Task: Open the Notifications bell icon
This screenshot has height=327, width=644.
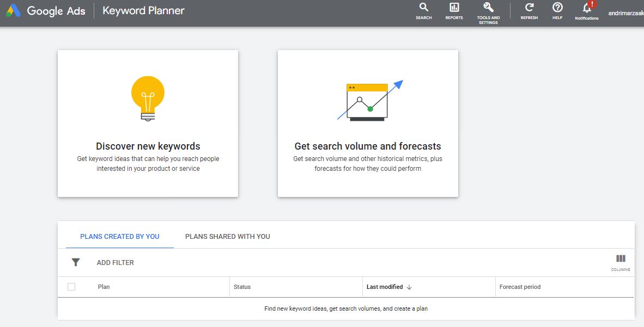Action: coord(587,8)
